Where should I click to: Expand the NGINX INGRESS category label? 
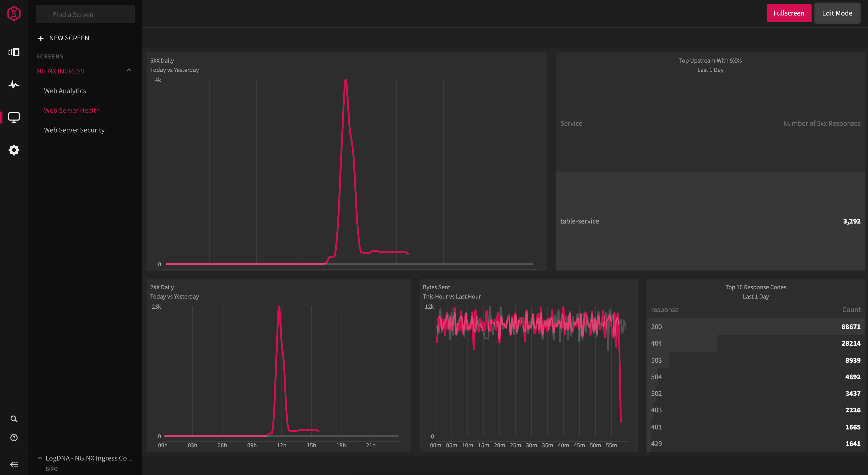(x=61, y=71)
